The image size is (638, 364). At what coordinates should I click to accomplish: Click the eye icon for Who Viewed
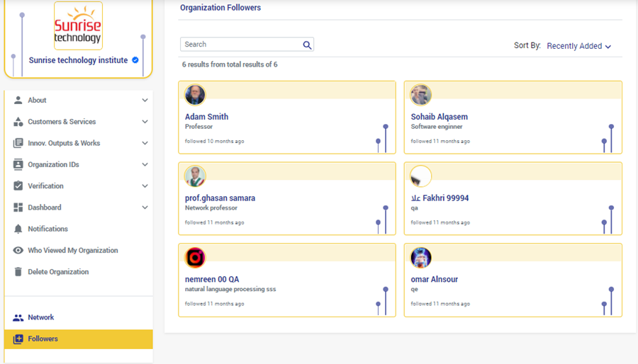[x=18, y=251]
